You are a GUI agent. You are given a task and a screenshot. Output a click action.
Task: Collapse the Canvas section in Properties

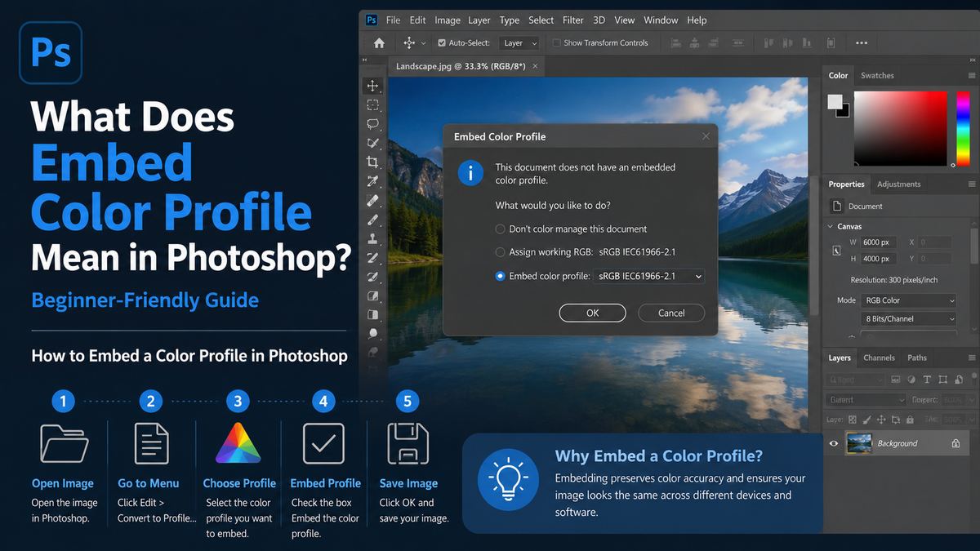point(831,227)
